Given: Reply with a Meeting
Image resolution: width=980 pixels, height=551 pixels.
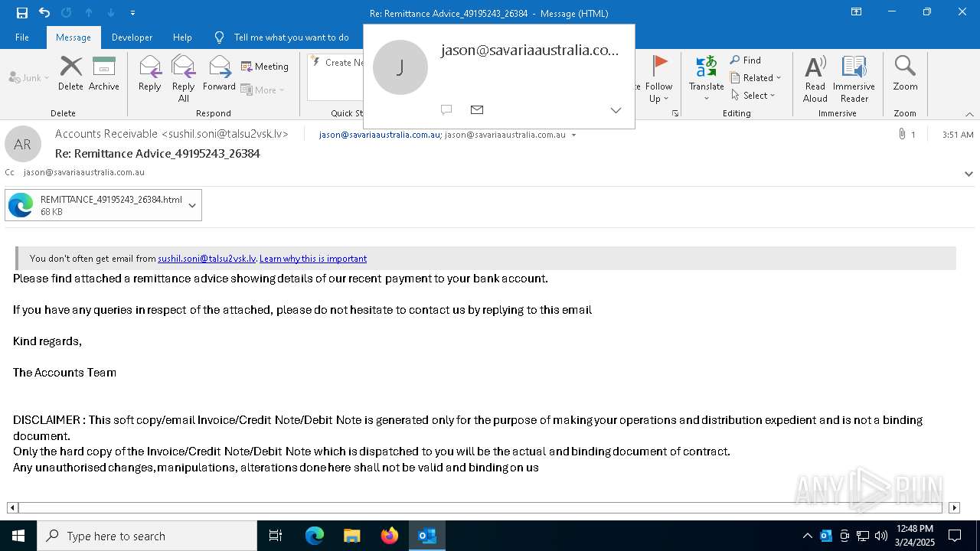Looking at the screenshot, I should [265, 67].
